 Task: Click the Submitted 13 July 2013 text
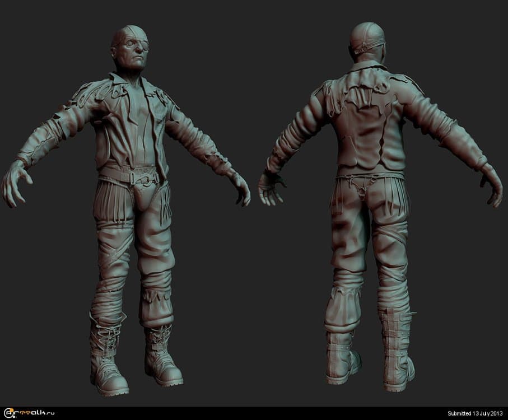click(475, 414)
